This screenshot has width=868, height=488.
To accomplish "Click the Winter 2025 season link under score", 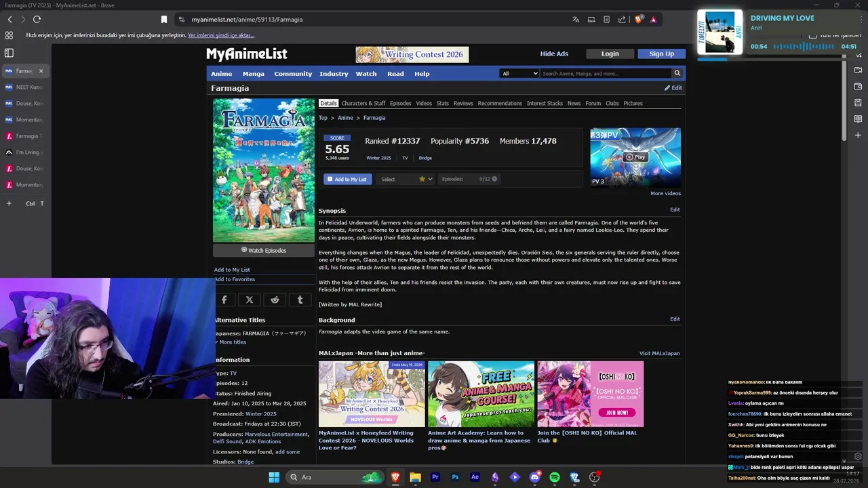I will [x=378, y=158].
